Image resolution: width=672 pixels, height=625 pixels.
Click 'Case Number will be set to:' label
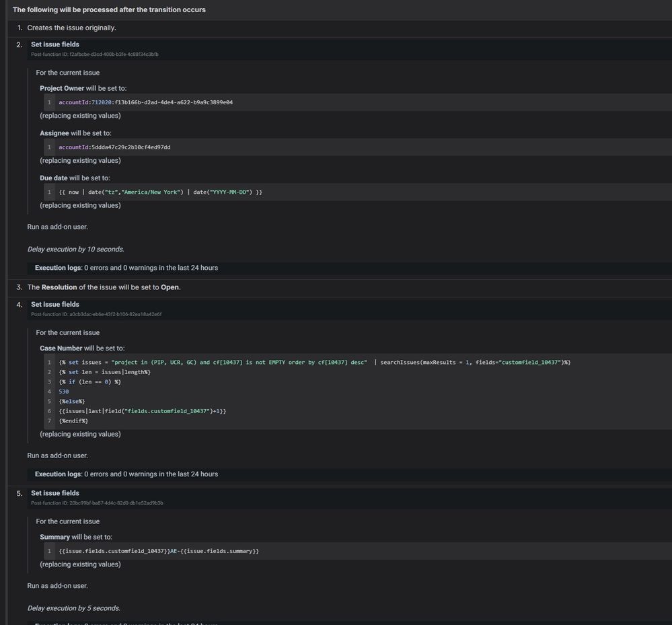point(82,348)
